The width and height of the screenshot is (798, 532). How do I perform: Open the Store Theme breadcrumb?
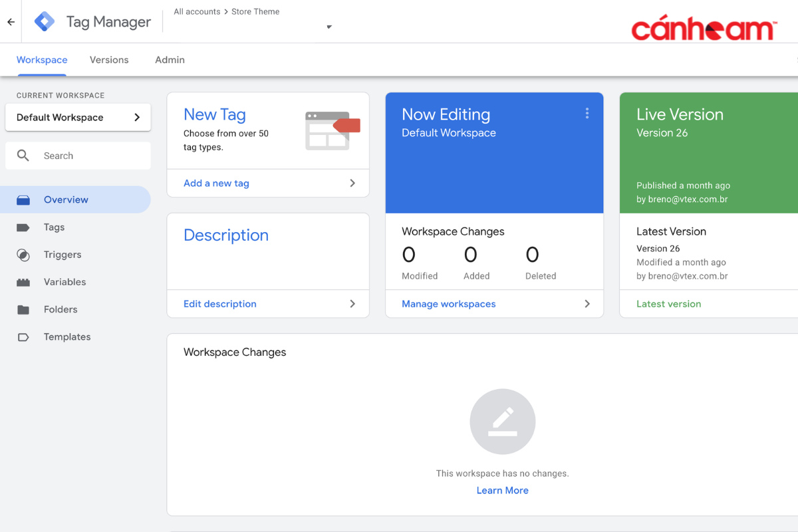[255, 11]
